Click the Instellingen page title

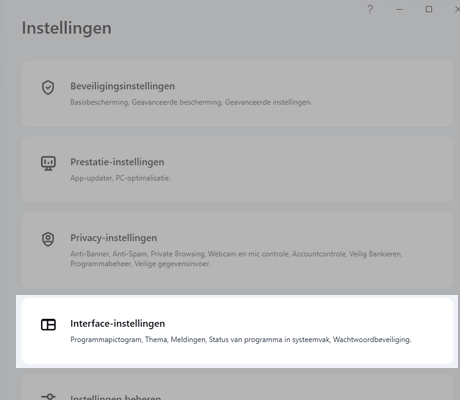pyautogui.click(x=67, y=28)
